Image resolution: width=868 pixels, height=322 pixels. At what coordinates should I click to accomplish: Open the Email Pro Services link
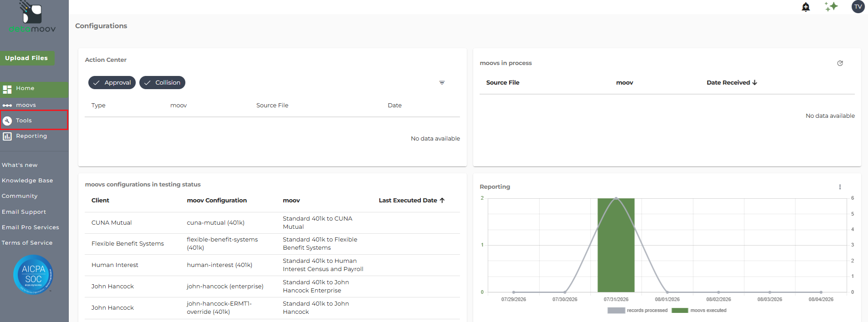31,227
